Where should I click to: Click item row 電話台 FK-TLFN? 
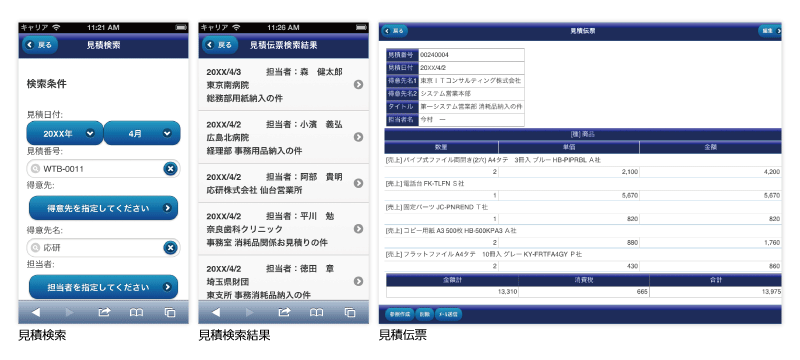click(x=583, y=184)
